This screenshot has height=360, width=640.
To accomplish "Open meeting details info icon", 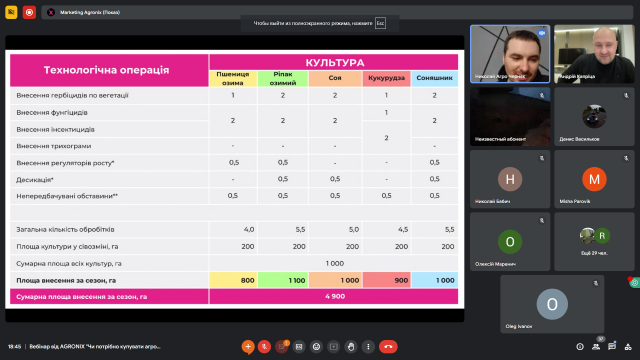I will [580, 347].
